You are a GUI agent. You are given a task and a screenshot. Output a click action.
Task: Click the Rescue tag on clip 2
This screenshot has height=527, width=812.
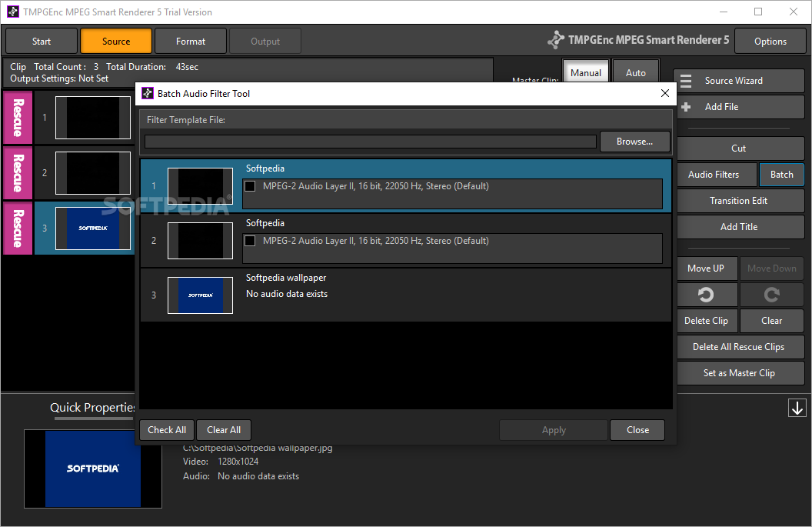pos(18,172)
